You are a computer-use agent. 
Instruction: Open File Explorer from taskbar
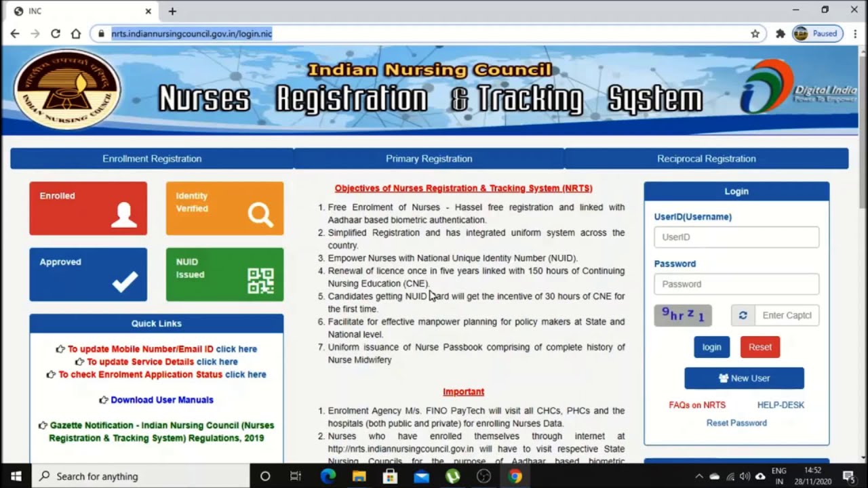tap(359, 476)
